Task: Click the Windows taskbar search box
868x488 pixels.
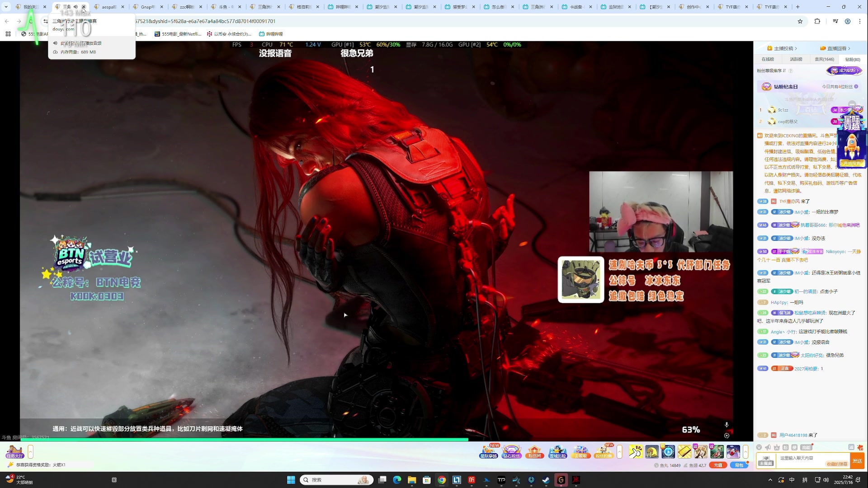Action: pyautogui.click(x=336, y=480)
